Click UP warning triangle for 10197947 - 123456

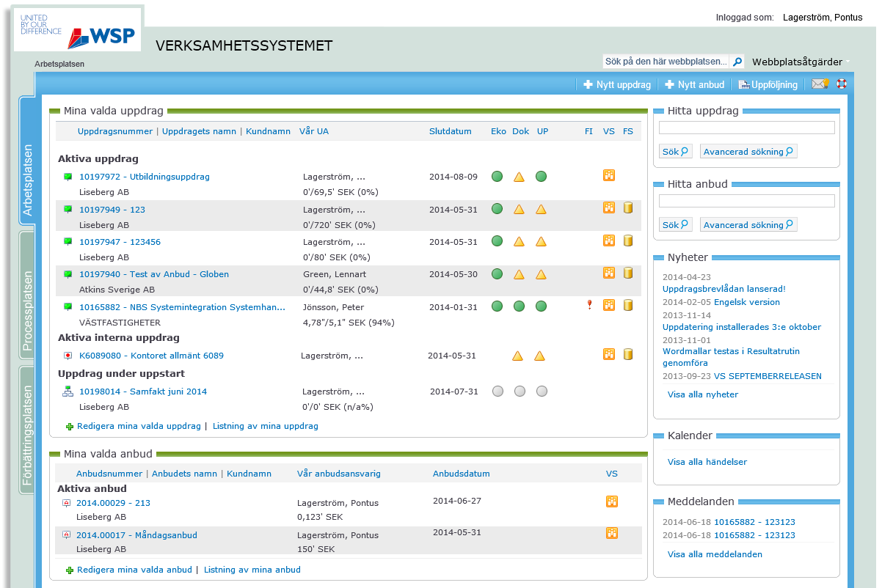tap(542, 241)
